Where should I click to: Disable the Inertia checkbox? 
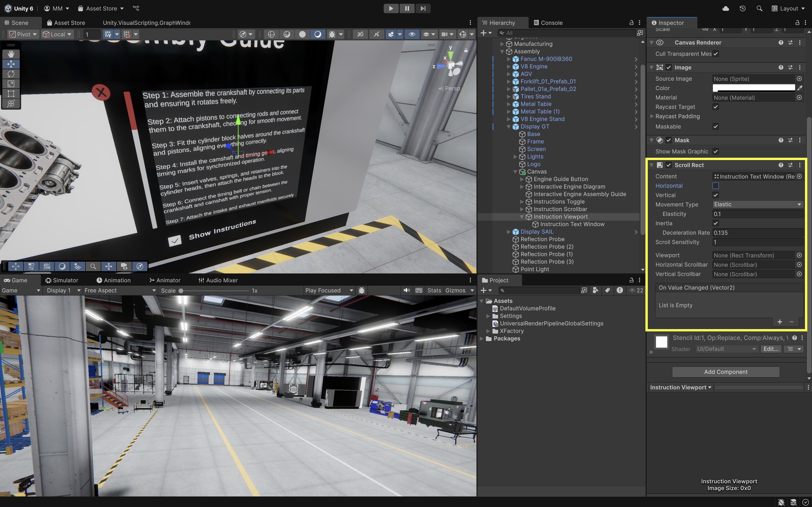point(715,223)
